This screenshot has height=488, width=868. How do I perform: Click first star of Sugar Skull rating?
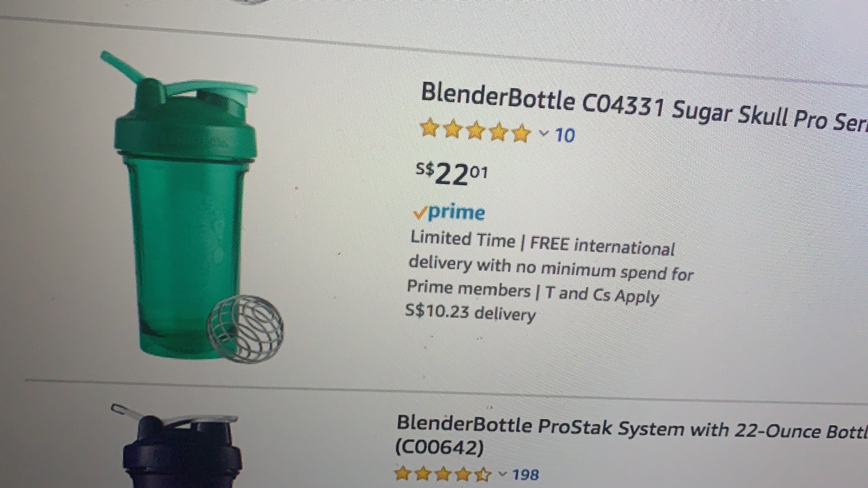click(x=429, y=129)
